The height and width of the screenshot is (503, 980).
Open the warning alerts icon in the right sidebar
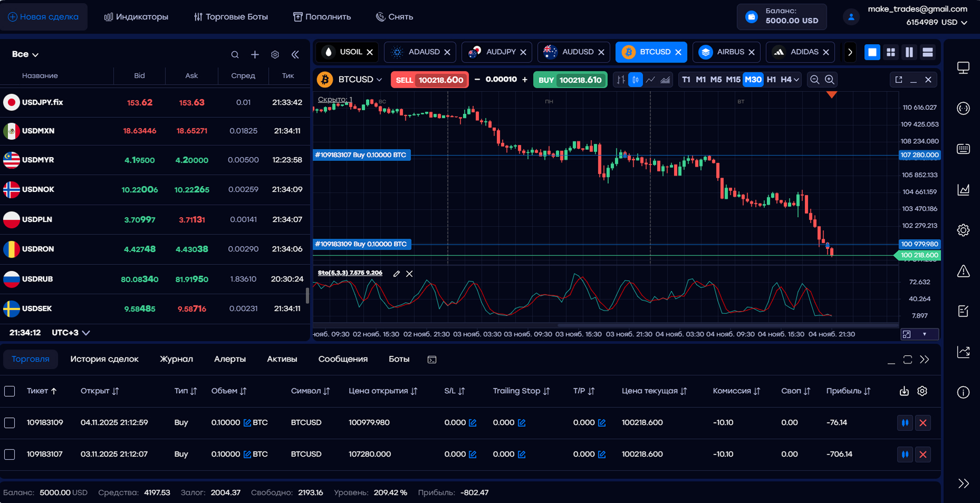(x=963, y=271)
